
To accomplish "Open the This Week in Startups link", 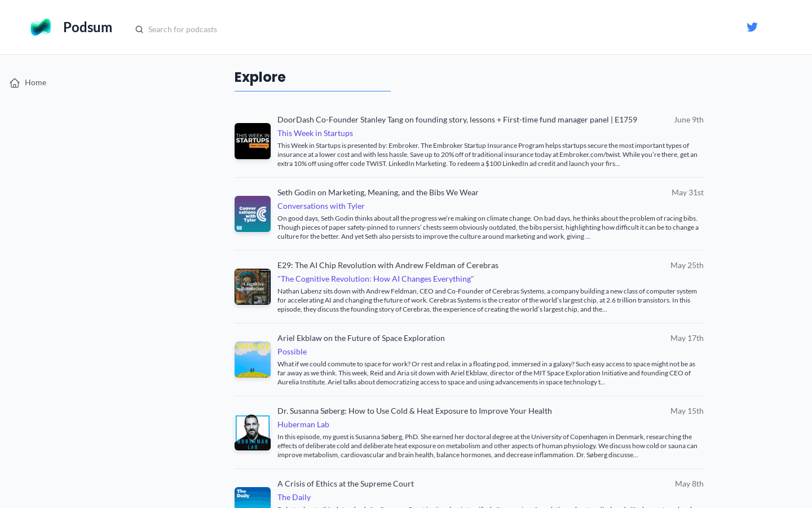I will (x=315, y=133).
